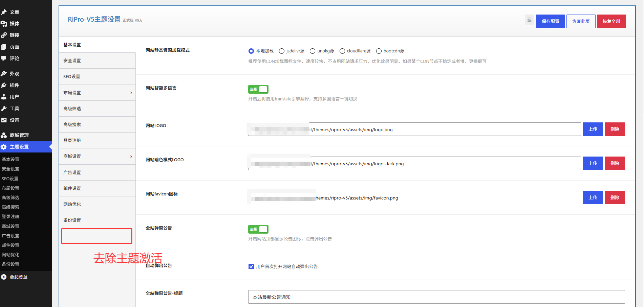
Task: Open the SEO设置 panel tab
Action: click(98, 77)
